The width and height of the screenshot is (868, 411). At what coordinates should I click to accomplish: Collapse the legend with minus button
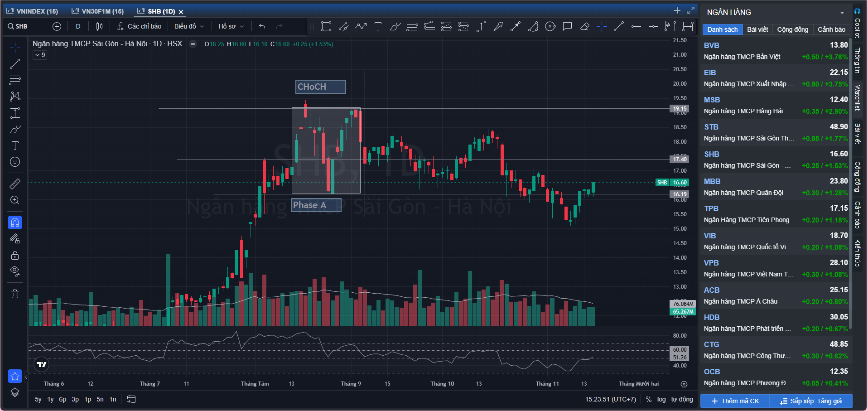point(193,44)
